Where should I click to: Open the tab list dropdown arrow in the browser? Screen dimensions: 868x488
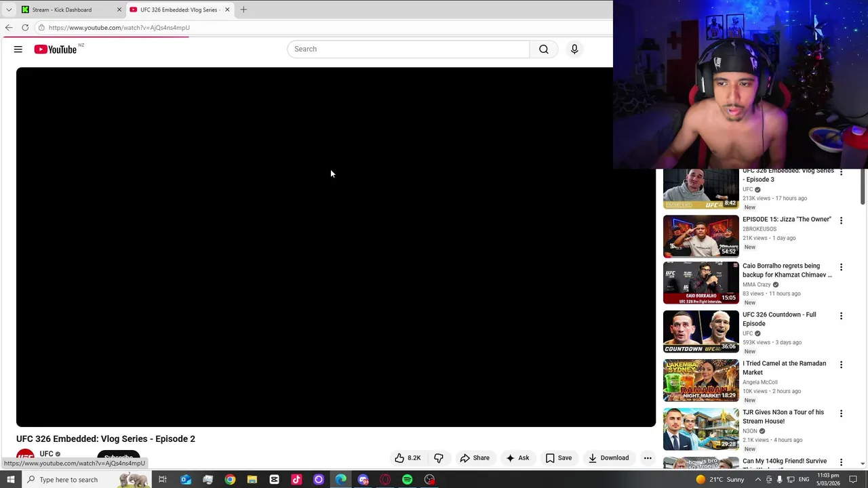(8, 9)
